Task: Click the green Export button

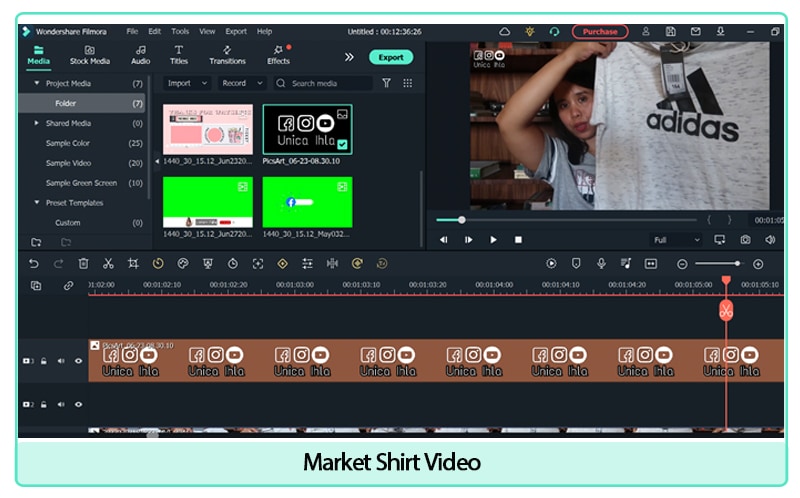Action: 391,57
